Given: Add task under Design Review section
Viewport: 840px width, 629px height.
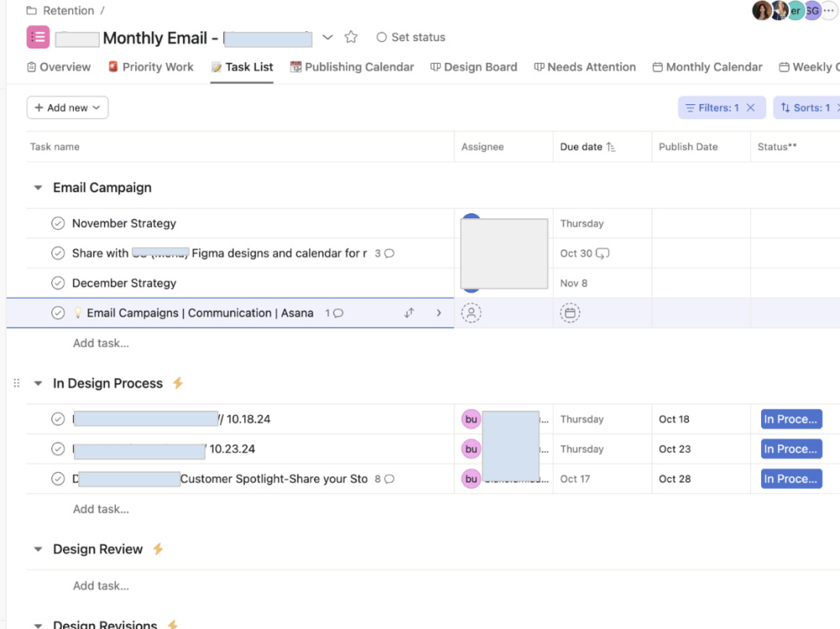Looking at the screenshot, I should [x=101, y=585].
